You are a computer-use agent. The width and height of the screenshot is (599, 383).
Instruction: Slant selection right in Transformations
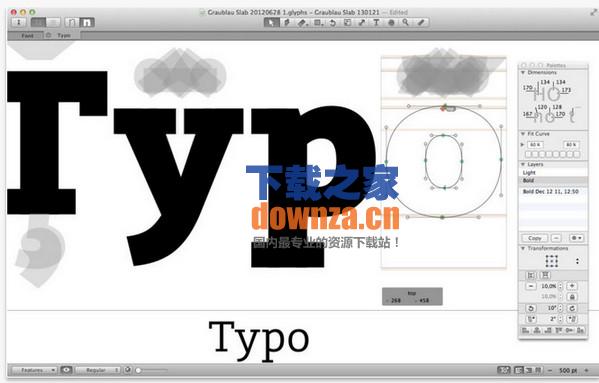coord(572,319)
